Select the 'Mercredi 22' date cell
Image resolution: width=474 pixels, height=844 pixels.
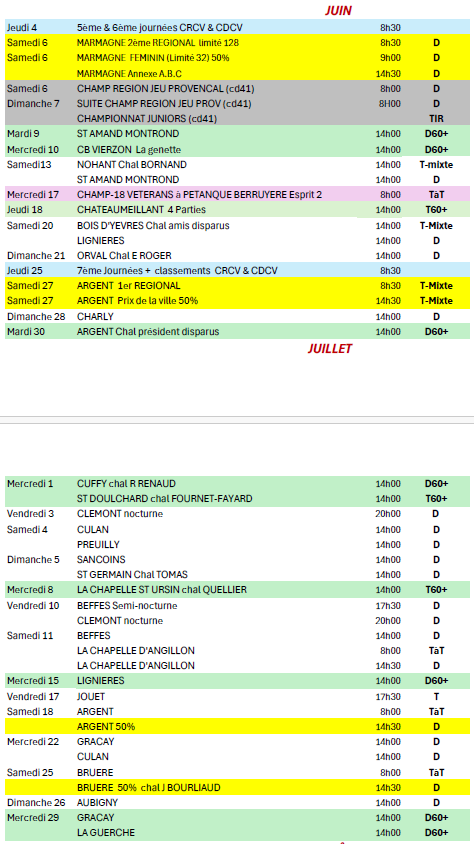33,742
